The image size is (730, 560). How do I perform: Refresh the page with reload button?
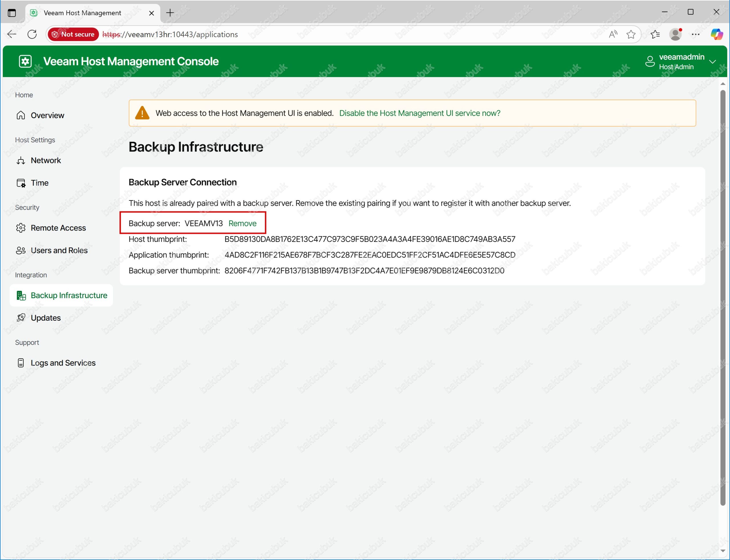click(x=32, y=34)
